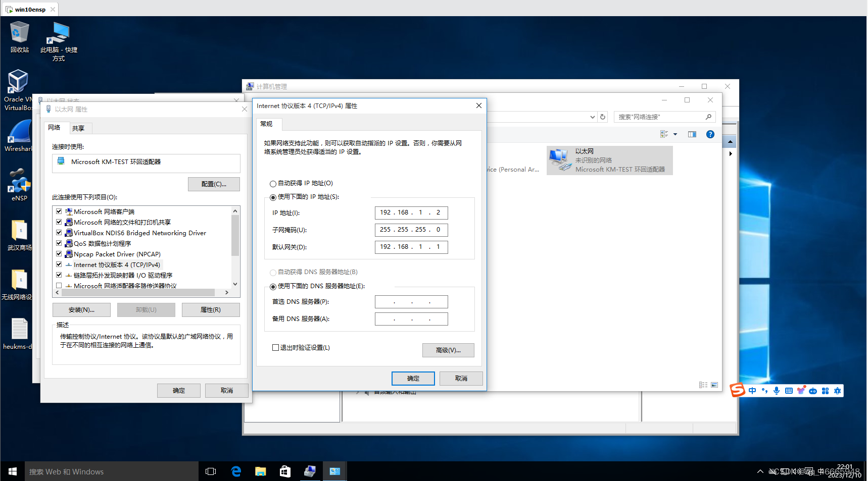
Task: Open Microsoft Store from the taskbar
Action: pos(284,471)
